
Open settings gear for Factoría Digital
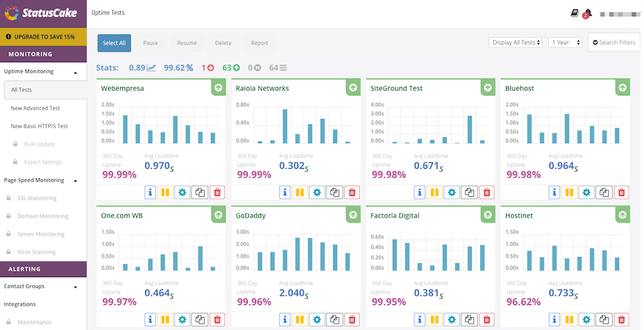pos(452,319)
